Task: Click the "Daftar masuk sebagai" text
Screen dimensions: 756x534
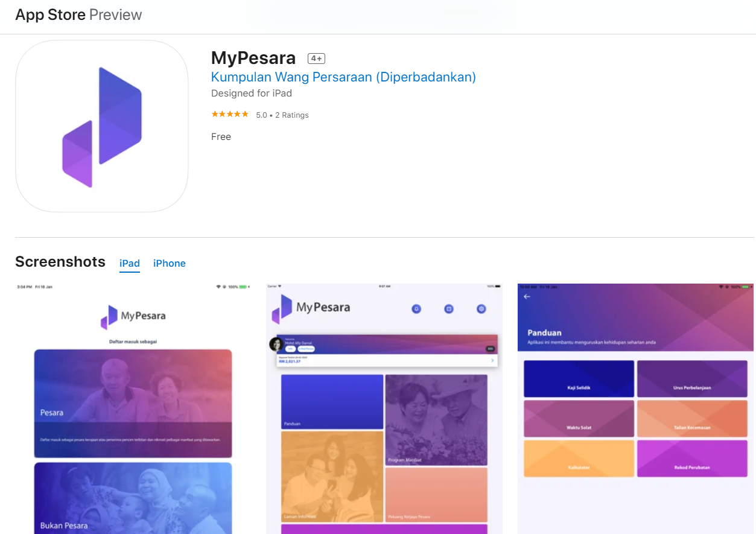Action: (x=133, y=342)
